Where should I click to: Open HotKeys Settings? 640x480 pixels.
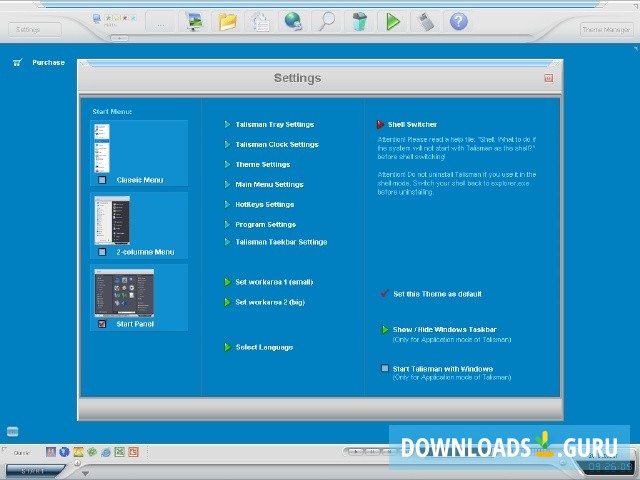(x=264, y=204)
